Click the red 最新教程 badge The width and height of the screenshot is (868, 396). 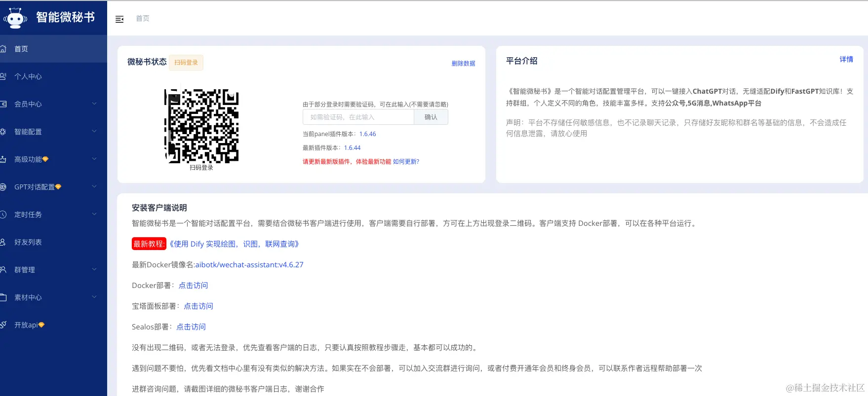(149, 244)
